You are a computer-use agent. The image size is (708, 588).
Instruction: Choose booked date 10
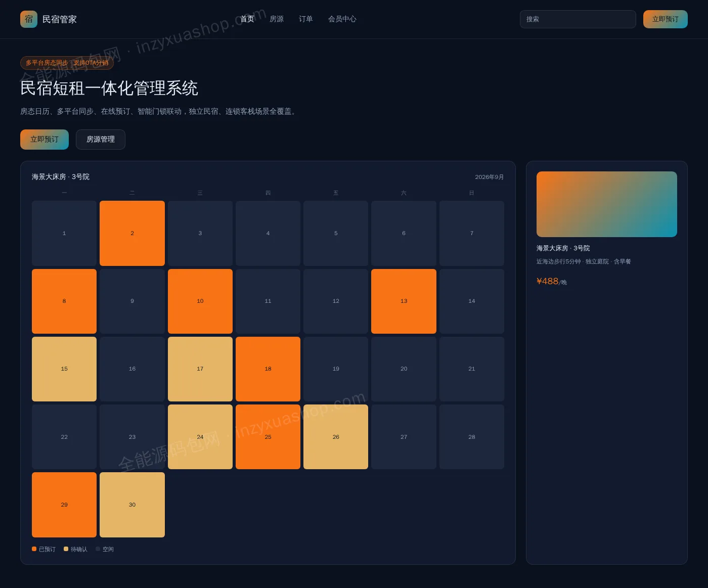pos(200,301)
